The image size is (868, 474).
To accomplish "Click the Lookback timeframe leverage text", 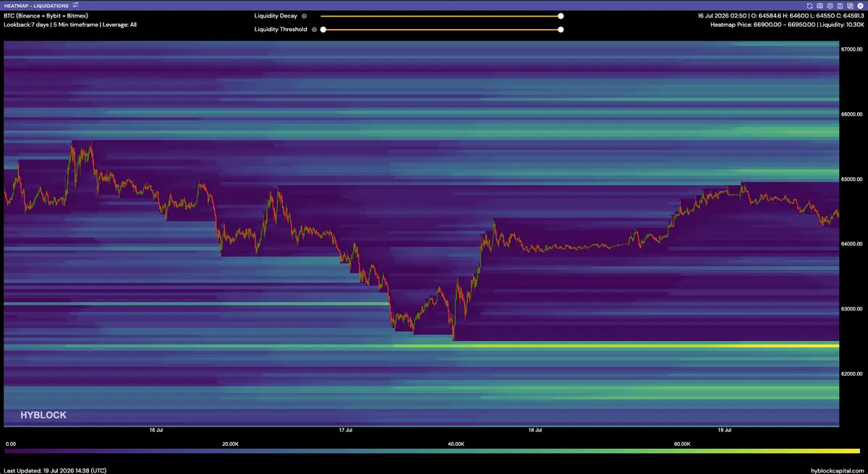I will click(x=70, y=25).
